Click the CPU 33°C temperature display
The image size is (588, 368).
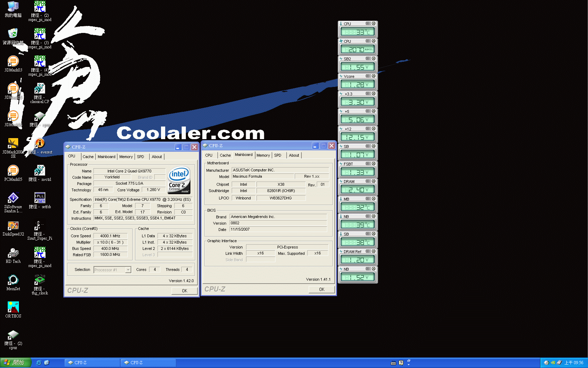(358, 32)
